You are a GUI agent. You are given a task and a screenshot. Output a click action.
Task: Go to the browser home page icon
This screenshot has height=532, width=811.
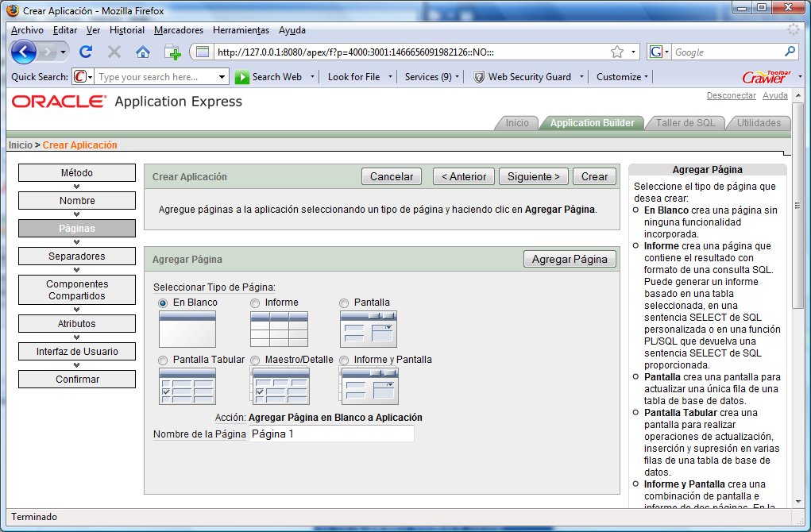[x=143, y=52]
